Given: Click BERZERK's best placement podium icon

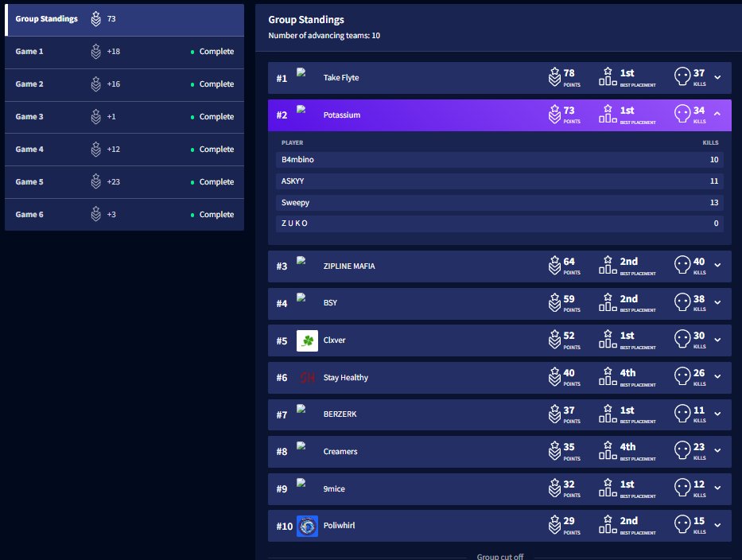Looking at the screenshot, I should point(608,414).
